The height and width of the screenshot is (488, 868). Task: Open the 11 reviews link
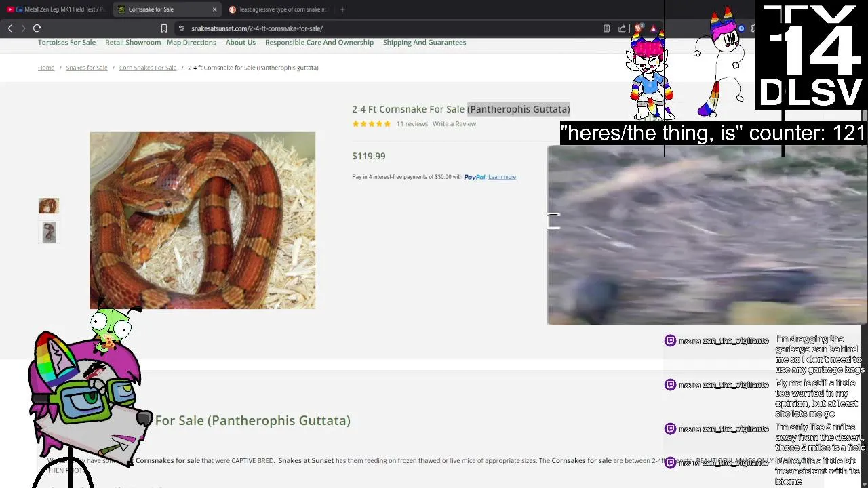point(412,124)
